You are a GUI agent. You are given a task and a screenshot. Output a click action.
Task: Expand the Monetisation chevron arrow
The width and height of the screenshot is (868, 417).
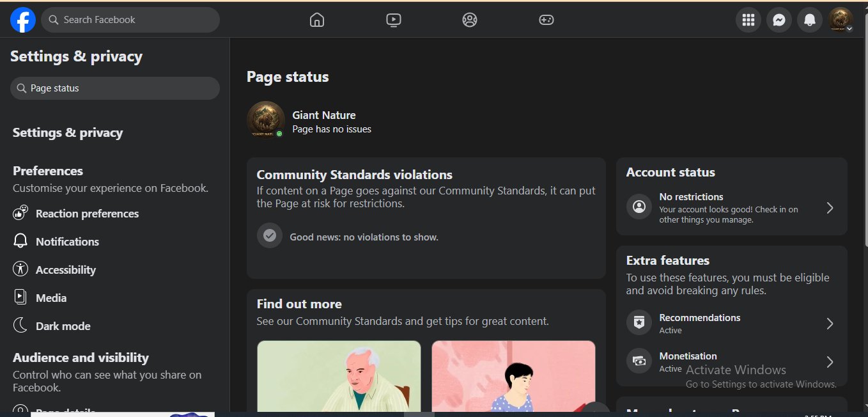click(x=830, y=362)
